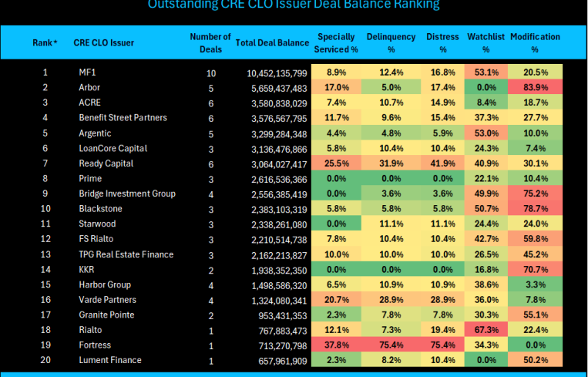
Task: Select the 'Total Deal Balance' column header
Action: coord(271,43)
